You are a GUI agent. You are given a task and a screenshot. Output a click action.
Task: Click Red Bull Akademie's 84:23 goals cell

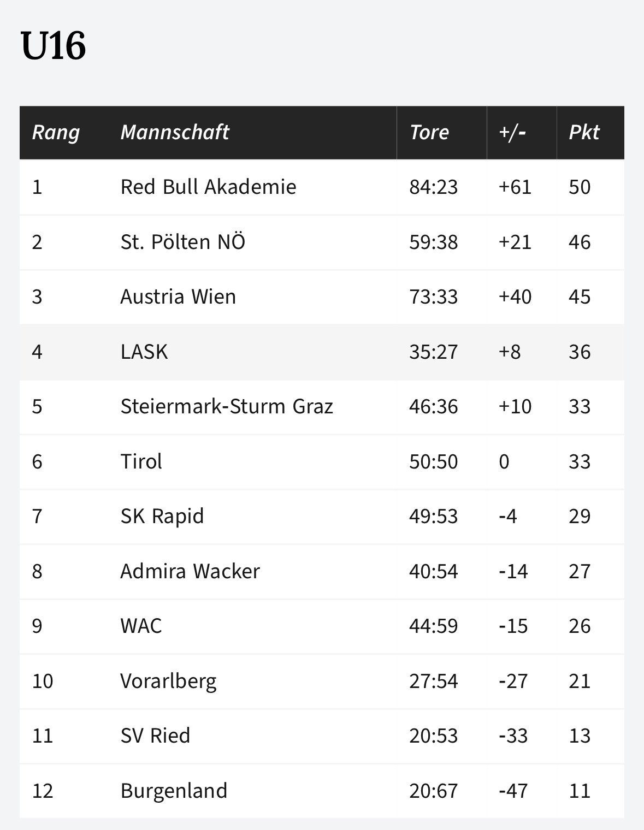[434, 187]
